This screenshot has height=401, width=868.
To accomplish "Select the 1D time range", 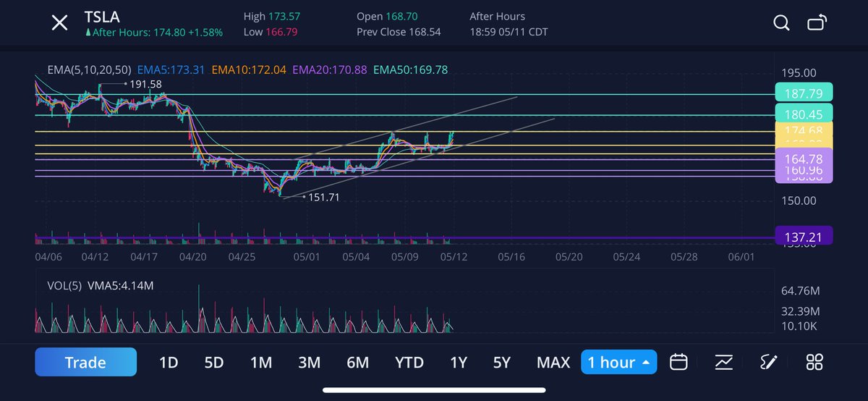I will [x=169, y=362].
